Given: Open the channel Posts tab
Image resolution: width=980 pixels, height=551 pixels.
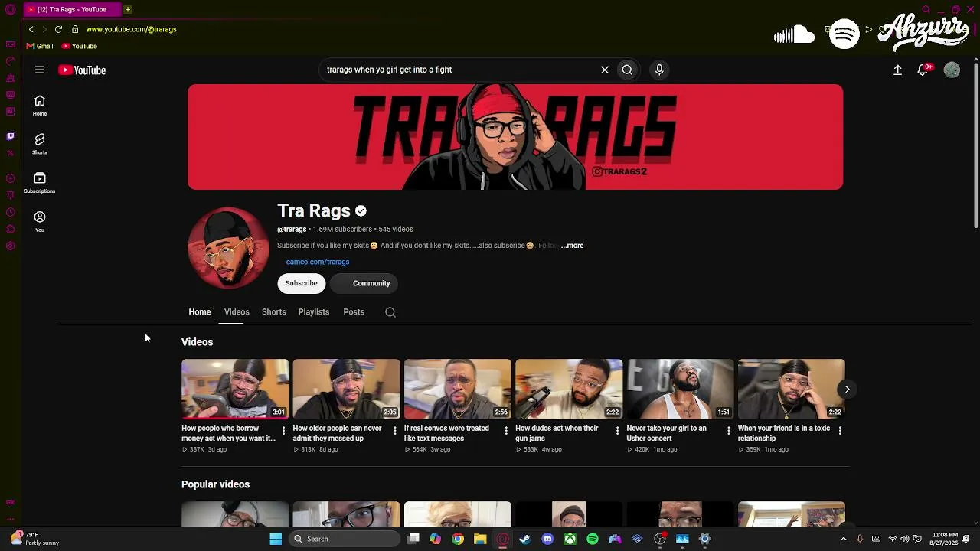Looking at the screenshot, I should [354, 312].
